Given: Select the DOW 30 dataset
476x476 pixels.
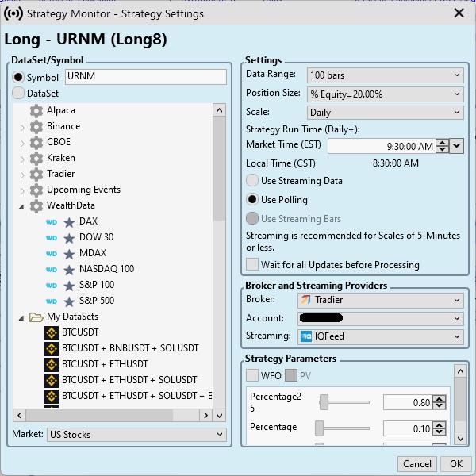Looking at the screenshot, I should tap(96, 237).
